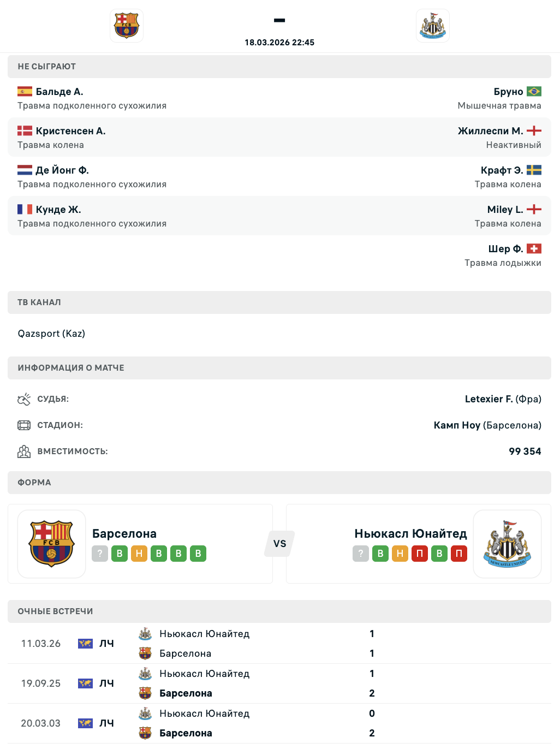Click the Барселона team name in Form
The height and width of the screenshot is (749, 560).
pyautogui.click(x=124, y=533)
